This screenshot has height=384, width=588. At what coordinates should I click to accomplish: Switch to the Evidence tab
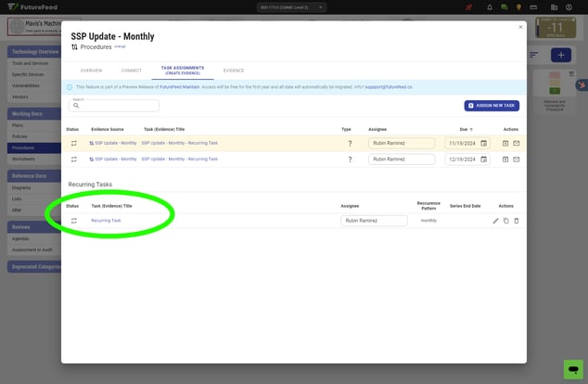point(234,70)
